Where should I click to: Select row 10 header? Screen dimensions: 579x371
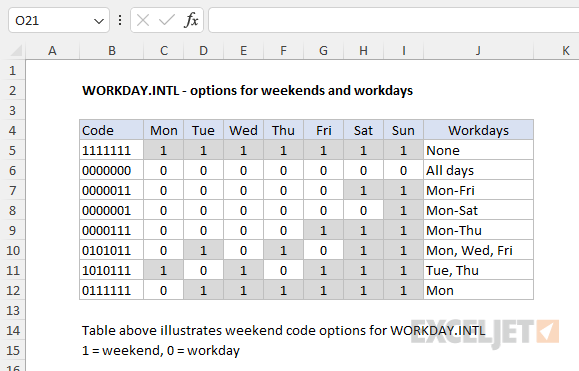(x=13, y=250)
